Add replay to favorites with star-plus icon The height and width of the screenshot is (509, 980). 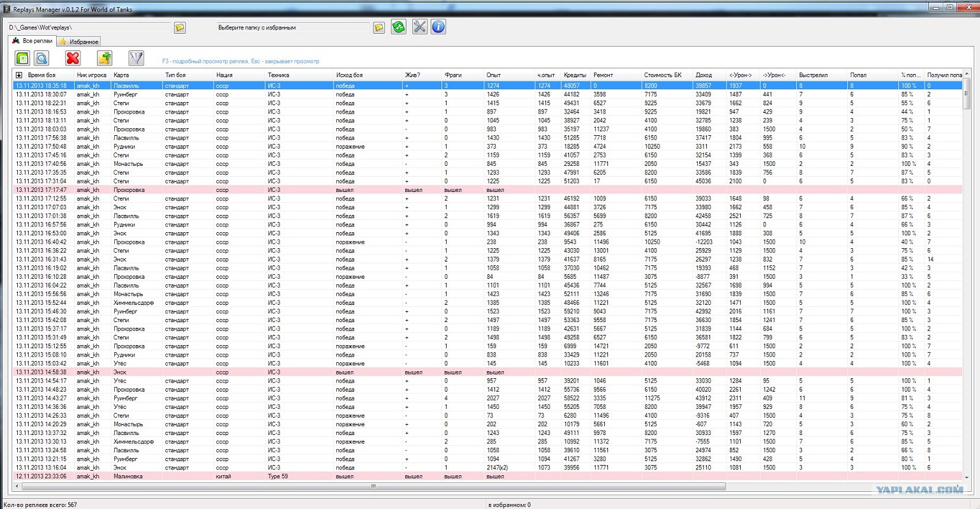click(x=105, y=58)
